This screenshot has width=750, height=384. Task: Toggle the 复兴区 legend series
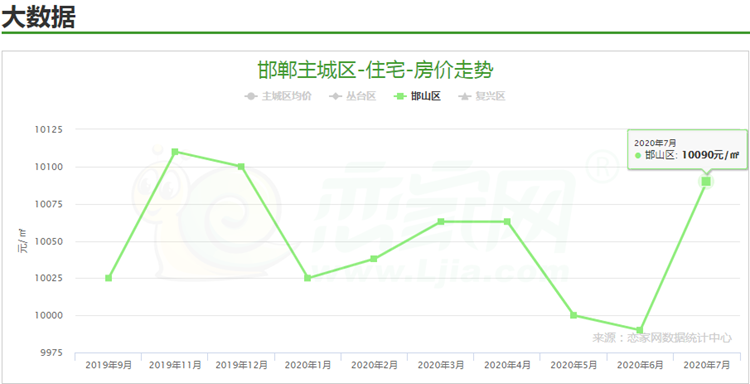point(482,96)
